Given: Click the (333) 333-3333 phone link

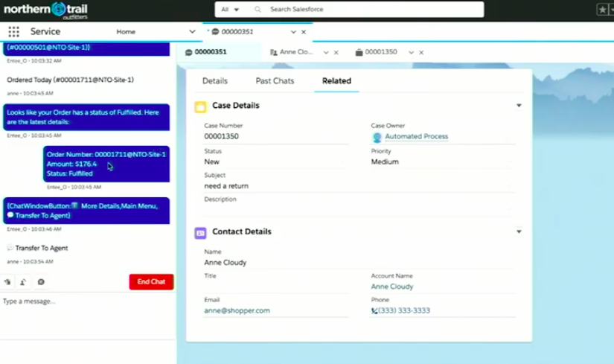Looking at the screenshot, I should [404, 310].
